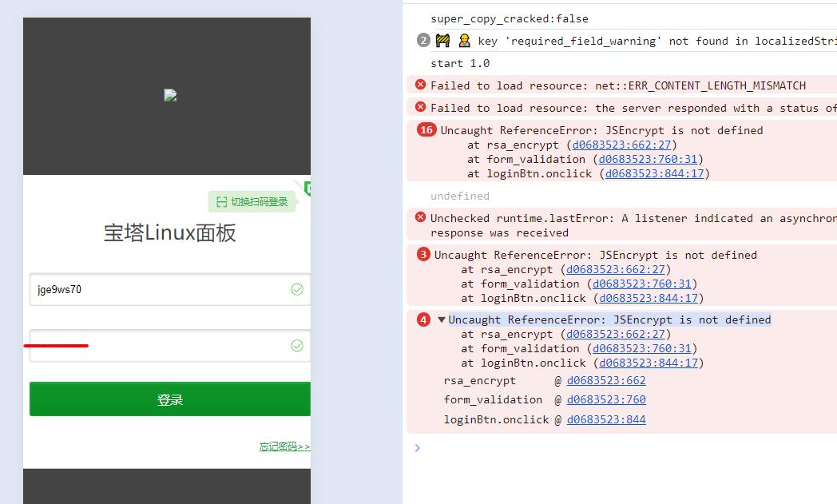837x504 pixels.
Task: Open form_validation link d0683523:760:31 in the 4-count error
Action: coord(641,348)
